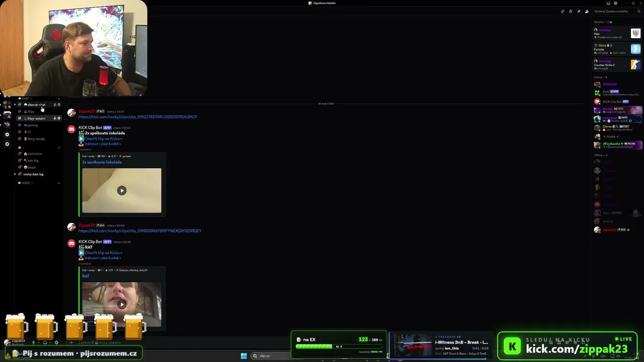The width and height of the screenshot is (644, 362).
Task: Open the gaming channel
Action: click(x=38, y=125)
